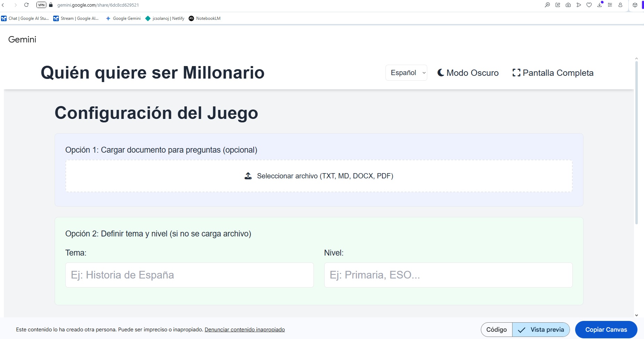Switch to the Código tab

[x=496, y=330]
